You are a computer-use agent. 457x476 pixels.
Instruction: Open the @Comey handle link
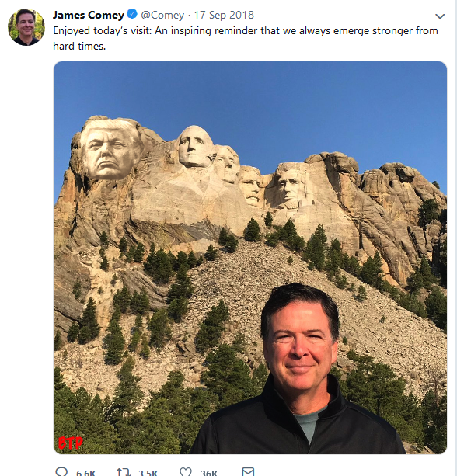[162, 16]
